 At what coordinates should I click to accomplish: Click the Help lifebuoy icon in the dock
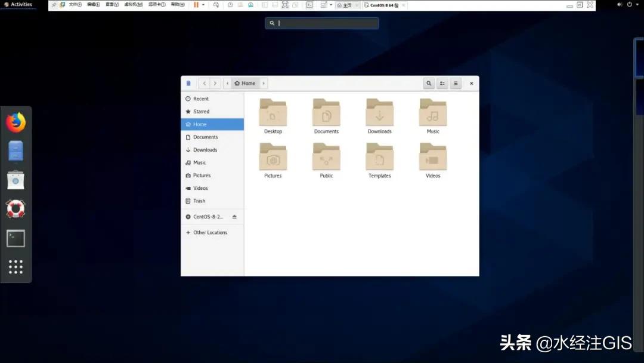pos(16,209)
